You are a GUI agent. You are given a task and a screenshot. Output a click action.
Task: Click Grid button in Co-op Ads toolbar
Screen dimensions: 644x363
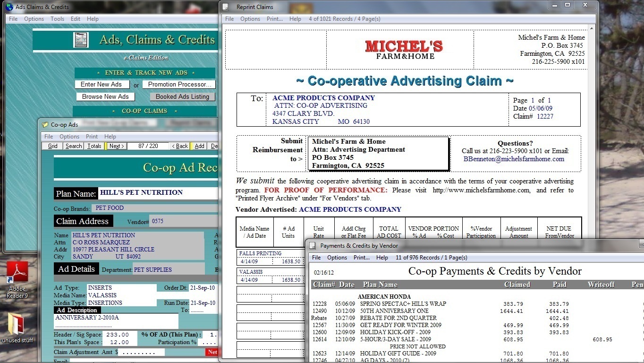coord(53,146)
